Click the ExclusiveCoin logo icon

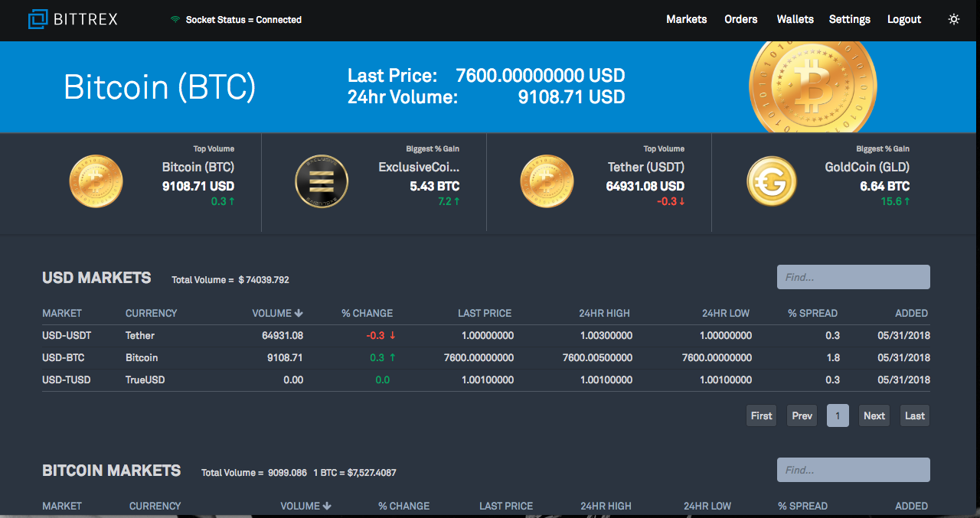[322, 181]
